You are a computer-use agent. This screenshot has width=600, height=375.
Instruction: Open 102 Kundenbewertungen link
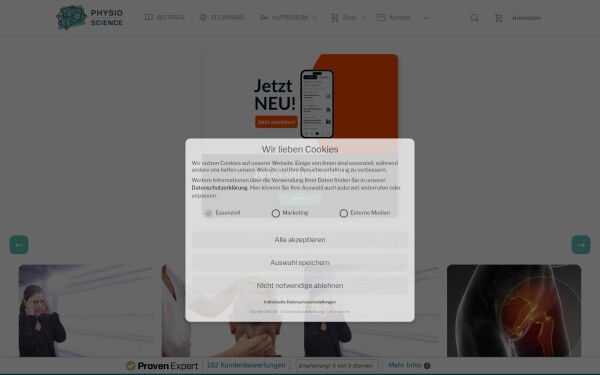pyautogui.click(x=246, y=365)
